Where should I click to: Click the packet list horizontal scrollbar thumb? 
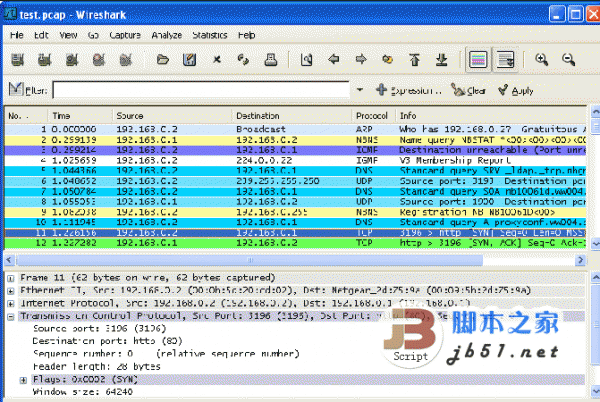click(x=249, y=260)
